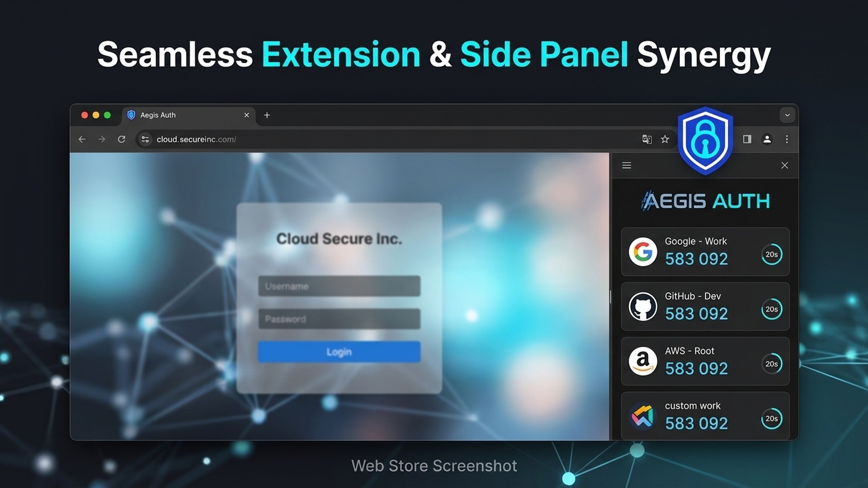Open the user profile icon
This screenshot has width=868, height=488.
(767, 139)
